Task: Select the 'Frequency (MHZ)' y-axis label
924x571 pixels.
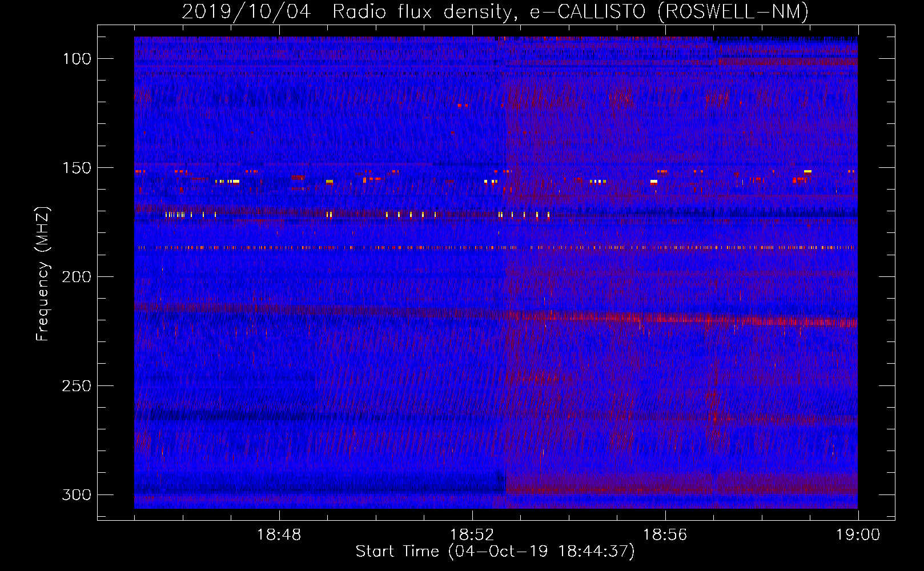Action: (x=43, y=274)
